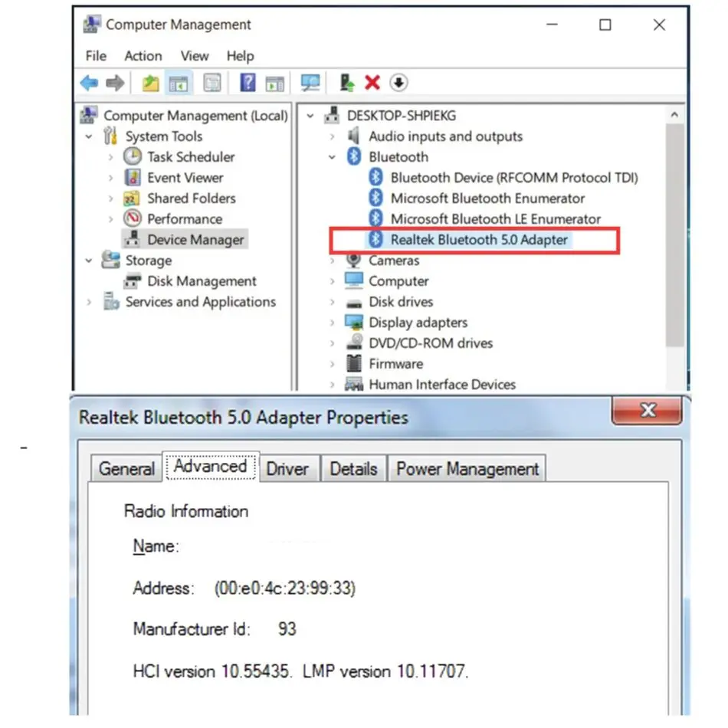Select Disk Management under Storage

coord(202,281)
